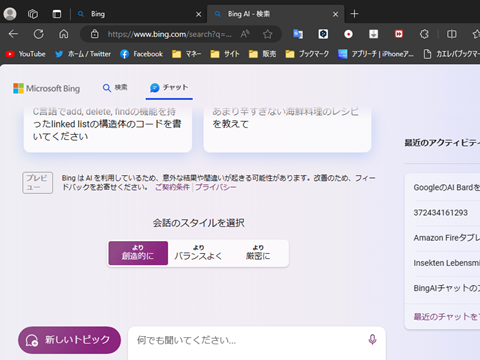
Task: Open the download extension icon
Action: (x=373, y=34)
